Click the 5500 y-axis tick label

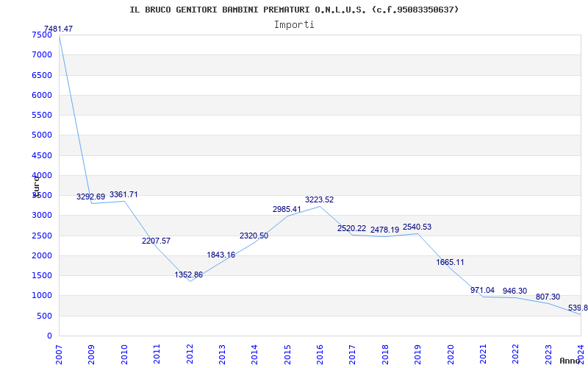(42, 115)
